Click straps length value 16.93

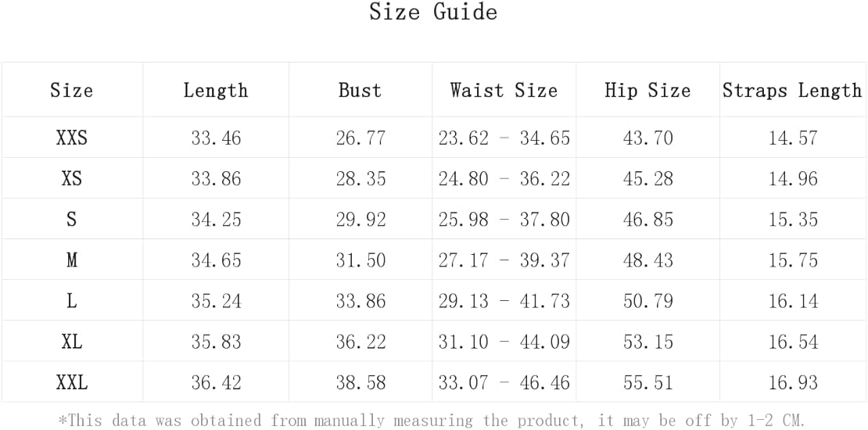coord(793,382)
